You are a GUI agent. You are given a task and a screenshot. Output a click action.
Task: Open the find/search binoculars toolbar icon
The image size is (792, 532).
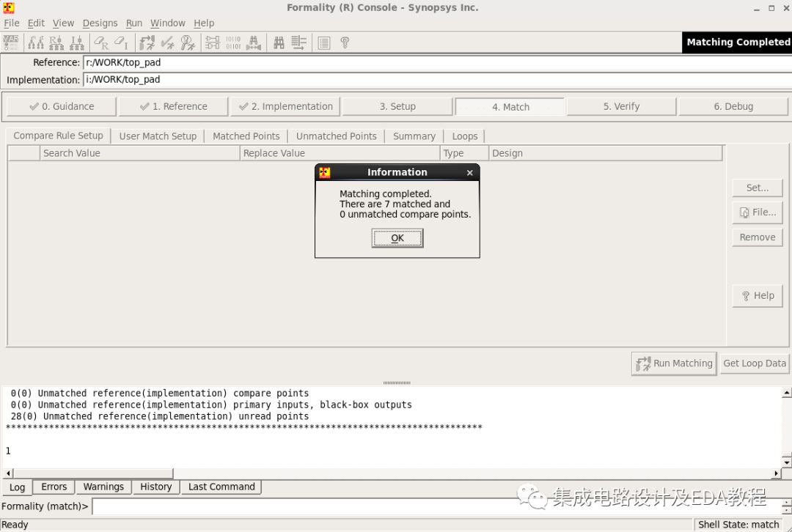(x=279, y=42)
